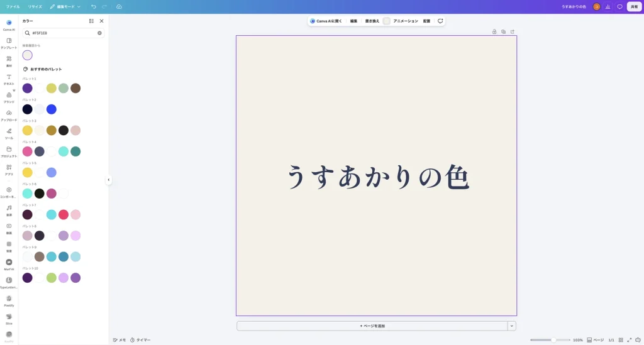Toggle the color panel list view icon
Image resolution: width=644 pixels, height=345 pixels.
pyautogui.click(x=92, y=21)
